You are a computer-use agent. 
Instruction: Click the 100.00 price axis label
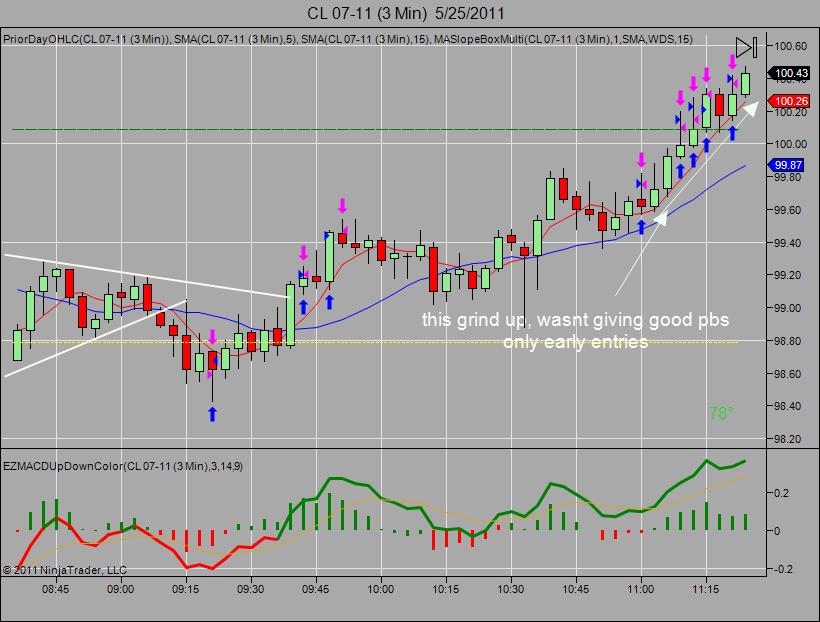pos(790,144)
